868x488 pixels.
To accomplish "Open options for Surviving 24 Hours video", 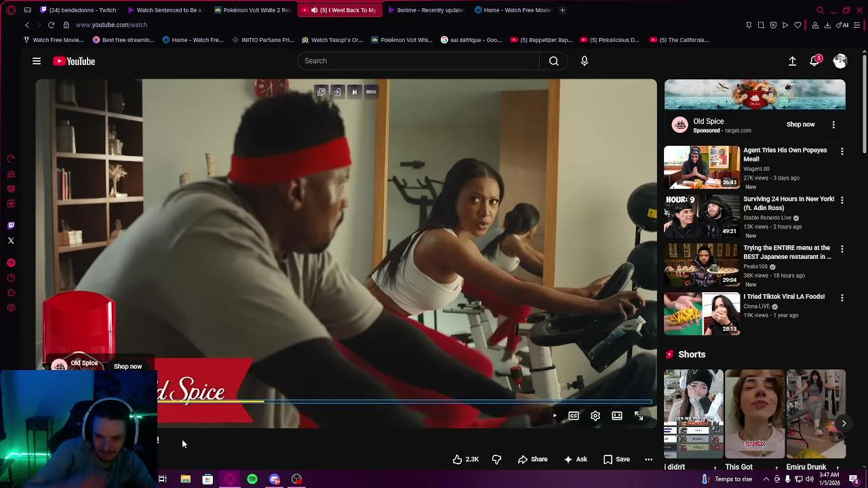I will coord(842,200).
